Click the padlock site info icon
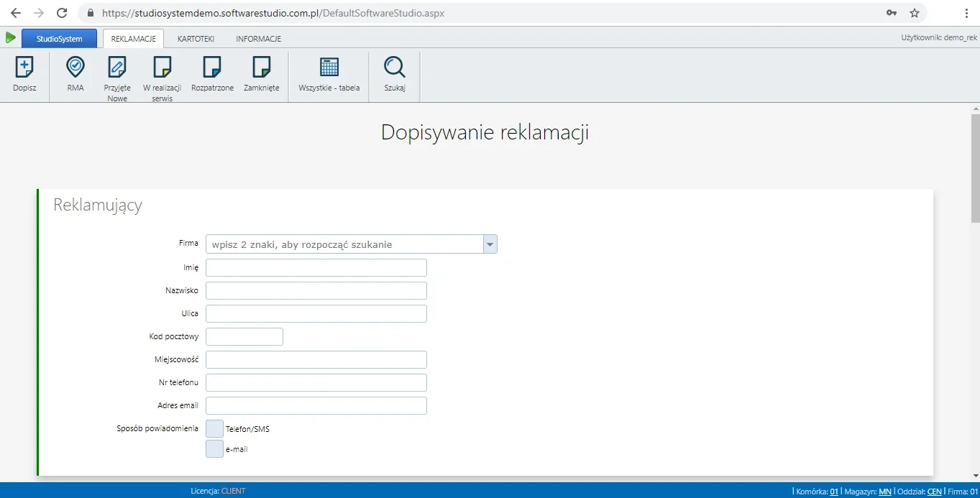This screenshot has width=980, height=498. 91,13
